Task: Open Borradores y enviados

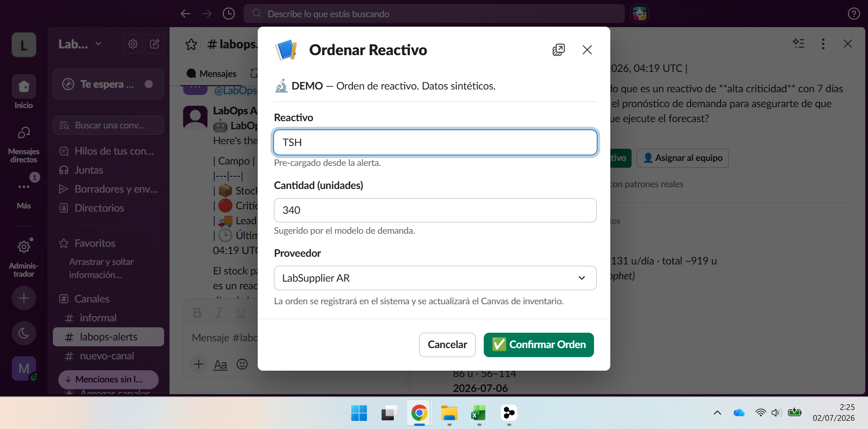Action: pyautogui.click(x=108, y=189)
